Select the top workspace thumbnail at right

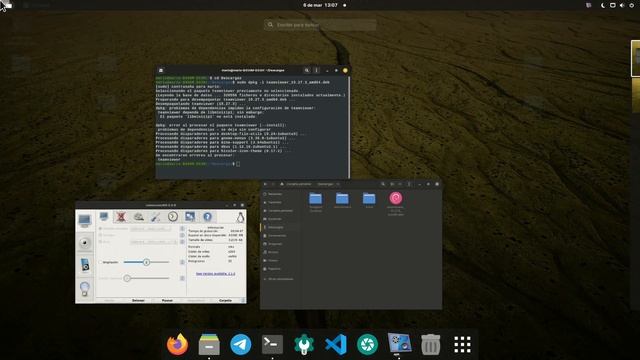coord(636,58)
